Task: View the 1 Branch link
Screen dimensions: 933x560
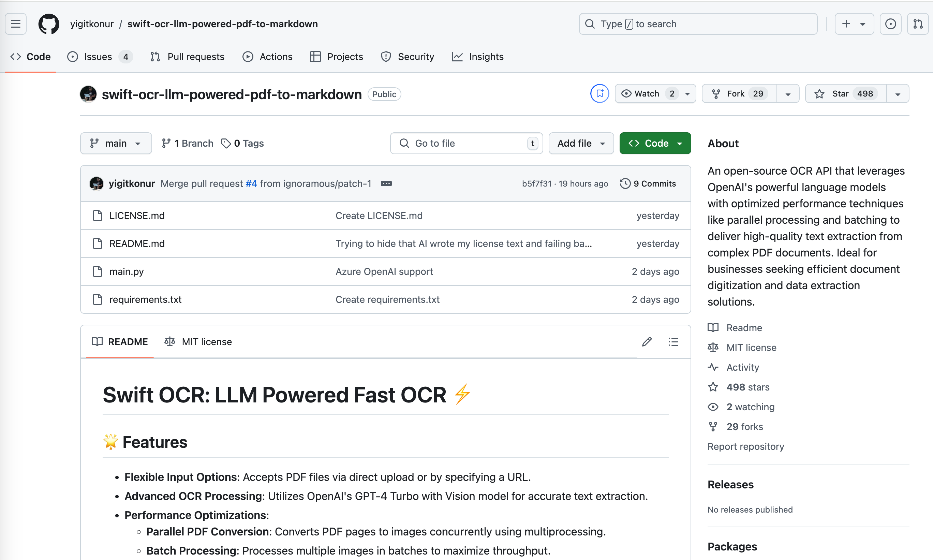Action: [x=187, y=143]
